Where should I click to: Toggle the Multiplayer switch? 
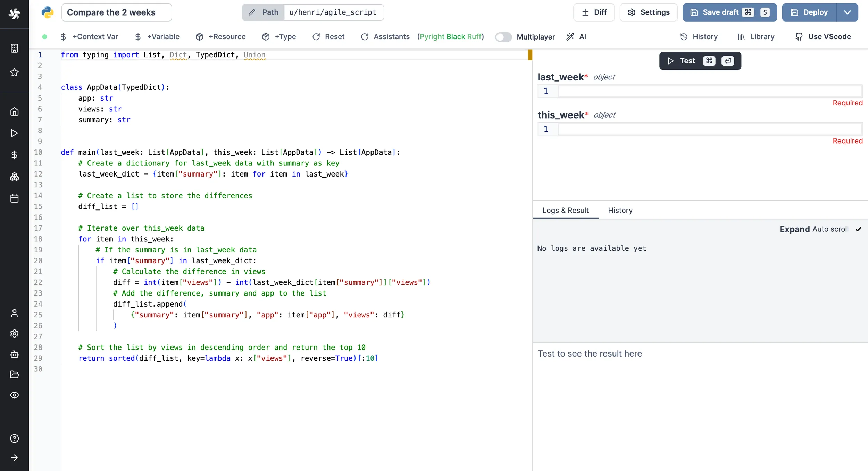click(503, 37)
